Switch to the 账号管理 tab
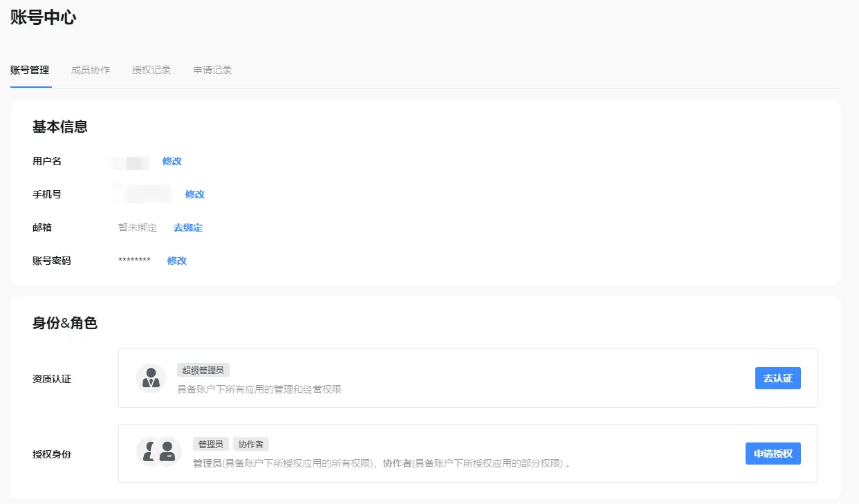 tap(30, 70)
